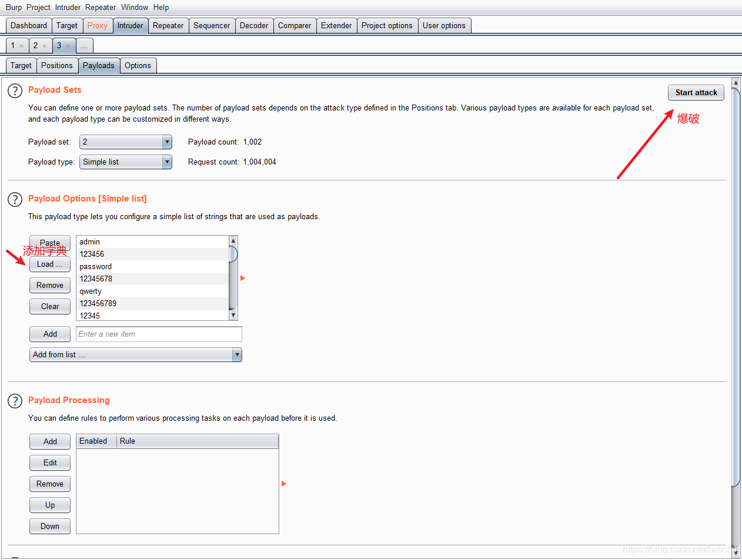Viewport: 742px width, 560px height.
Task: Switch to the top-level Target tab
Action: point(67,25)
